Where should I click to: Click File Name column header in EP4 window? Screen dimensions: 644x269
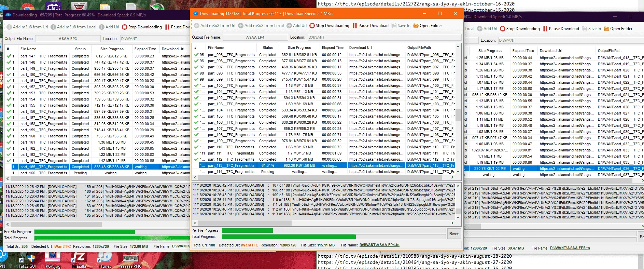(x=232, y=48)
